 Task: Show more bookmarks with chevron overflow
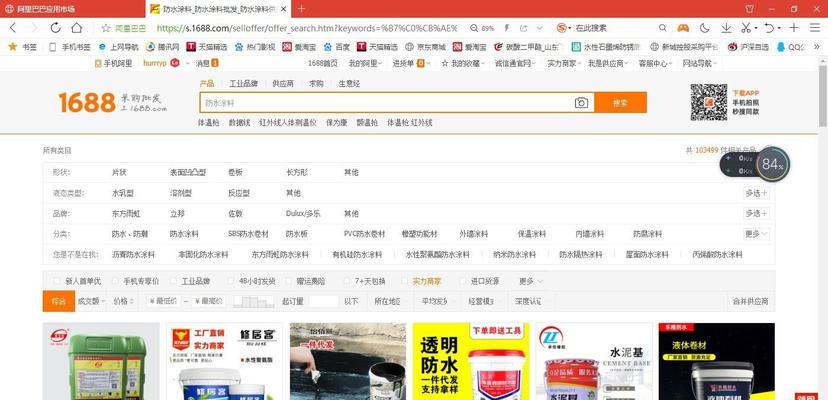point(817,47)
